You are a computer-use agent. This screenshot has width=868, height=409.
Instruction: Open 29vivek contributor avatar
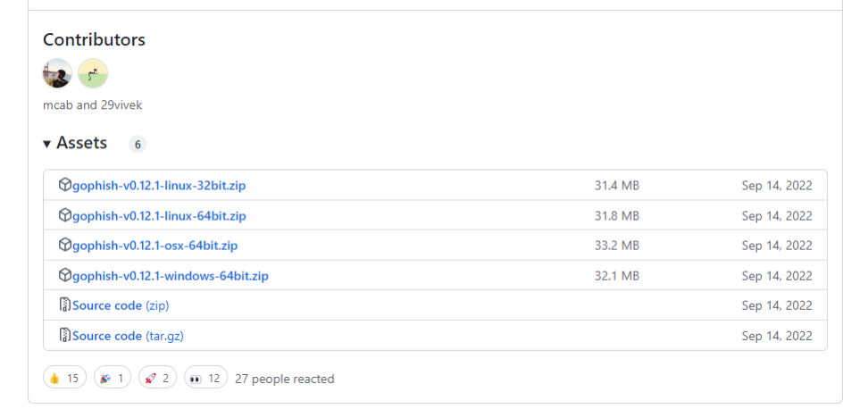click(x=93, y=73)
